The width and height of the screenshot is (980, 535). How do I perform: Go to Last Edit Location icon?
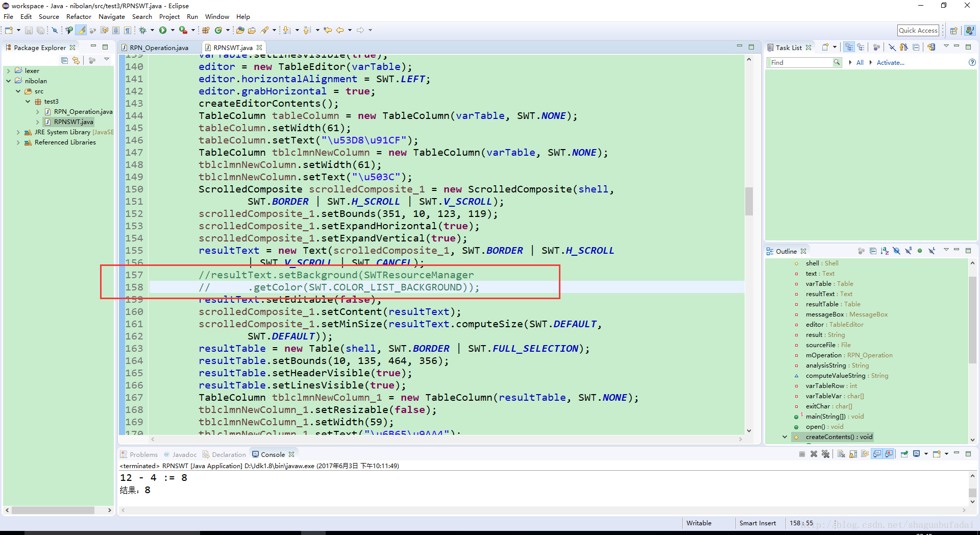328,31
